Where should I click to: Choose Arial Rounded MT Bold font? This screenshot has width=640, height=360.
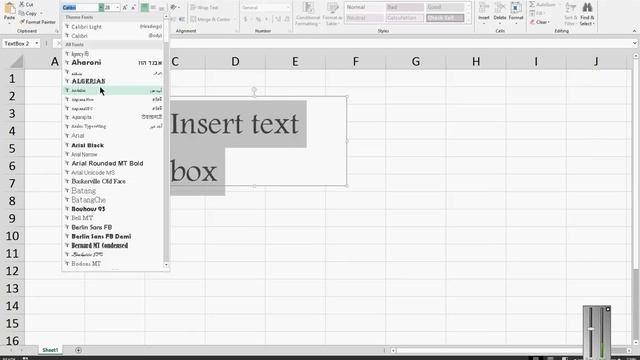113,163
